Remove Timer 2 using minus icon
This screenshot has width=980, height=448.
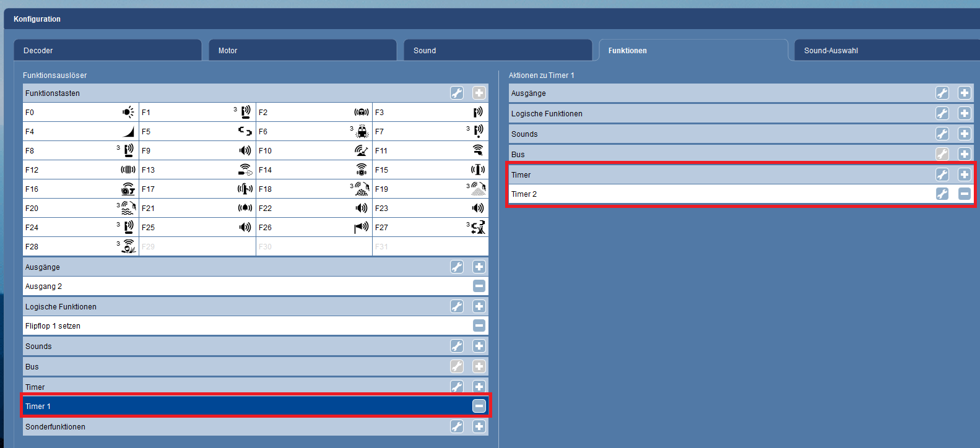point(965,194)
